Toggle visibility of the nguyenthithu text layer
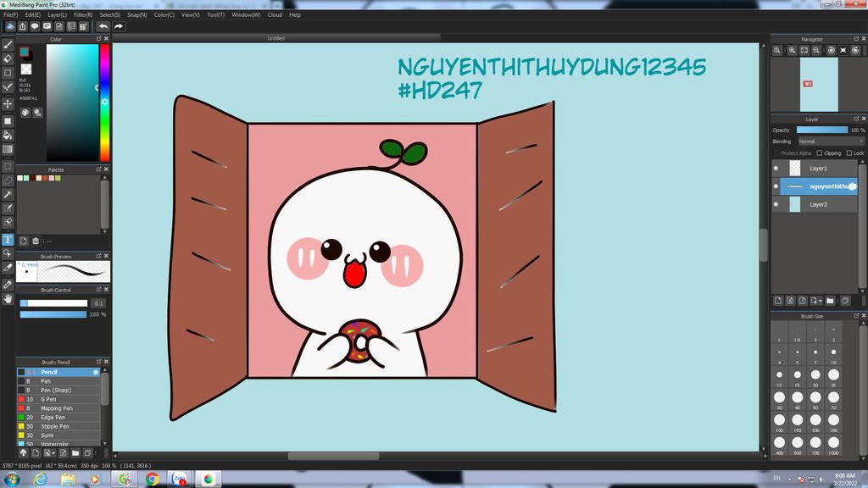Viewport: 868px width, 488px height. (x=776, y=186)
